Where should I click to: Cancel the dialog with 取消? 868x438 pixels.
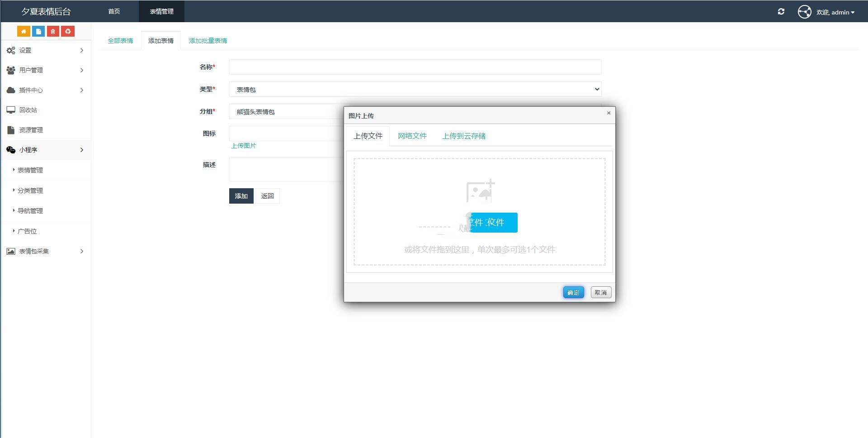601,292
